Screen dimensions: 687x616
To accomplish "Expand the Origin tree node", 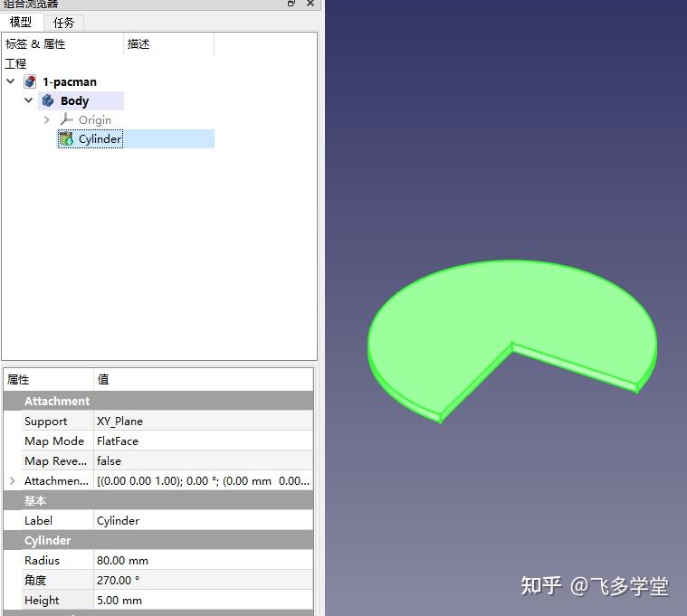I will pos(47,119).
